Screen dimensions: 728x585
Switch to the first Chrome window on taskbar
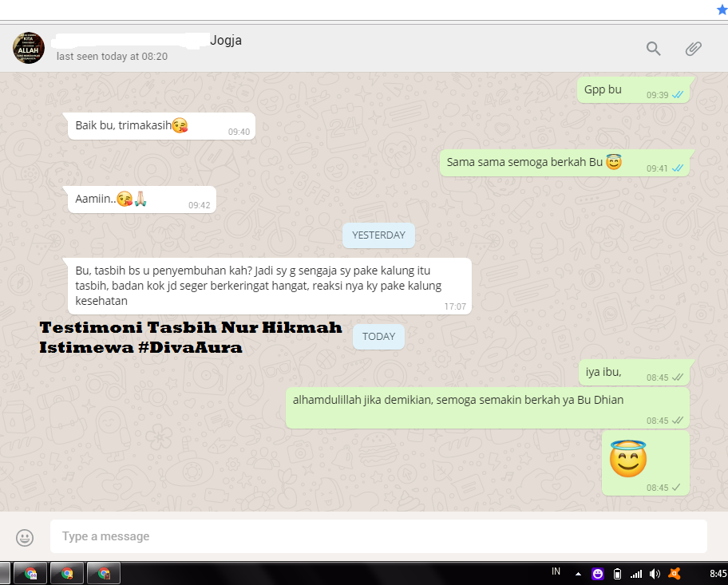30,572
